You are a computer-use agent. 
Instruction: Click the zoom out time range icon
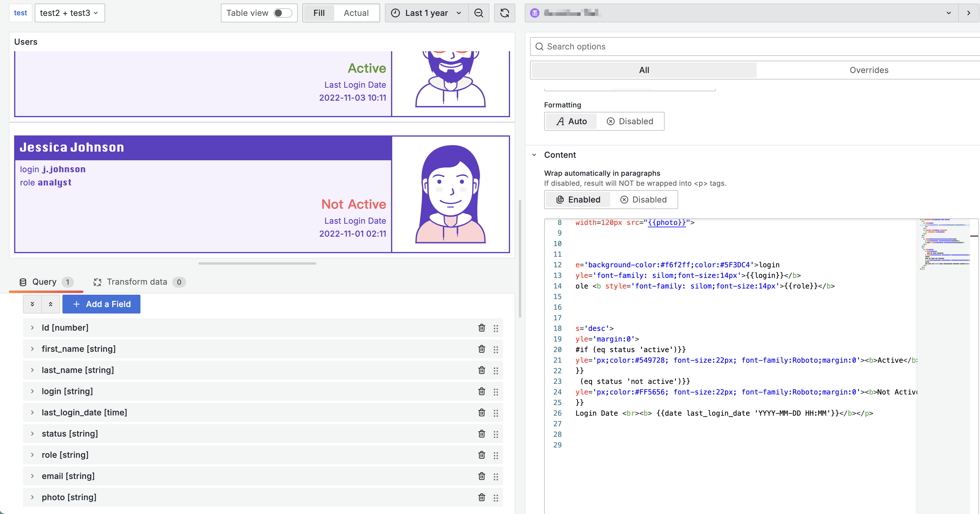pos(479,13)
